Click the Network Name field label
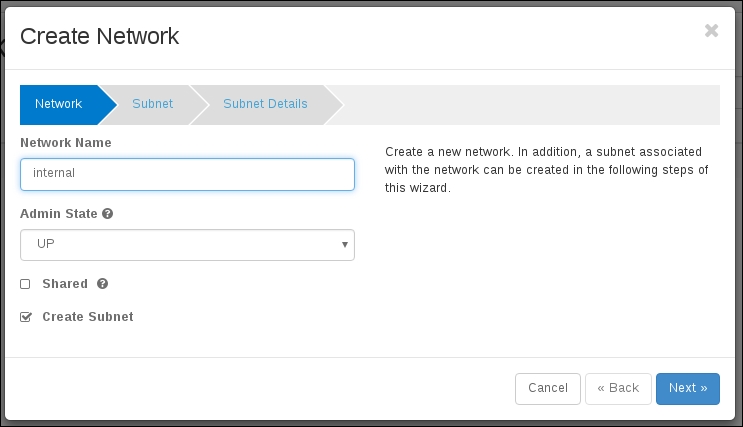Screen dimensions: 743x427 pyautogui.click(x=66, y=143)
